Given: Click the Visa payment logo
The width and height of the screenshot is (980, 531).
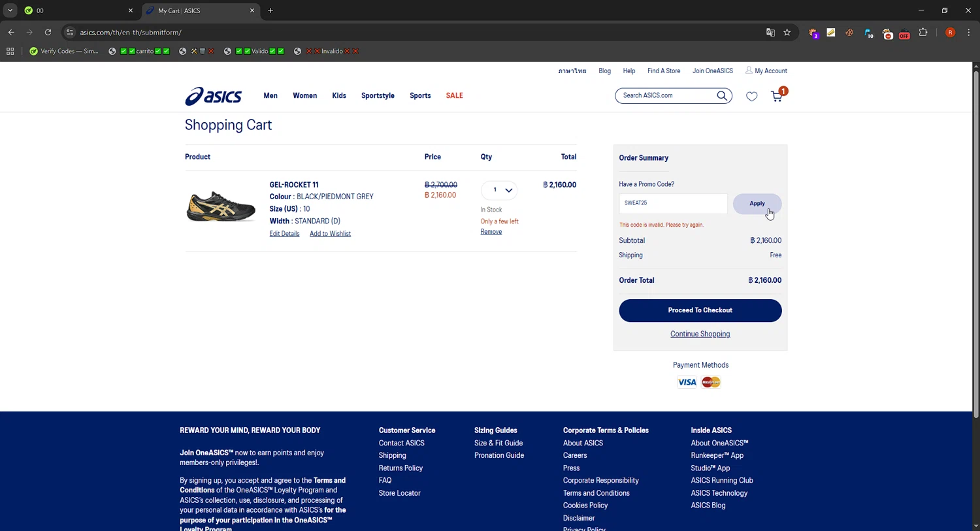Looking at the screenshot, I should pos(687,382).
